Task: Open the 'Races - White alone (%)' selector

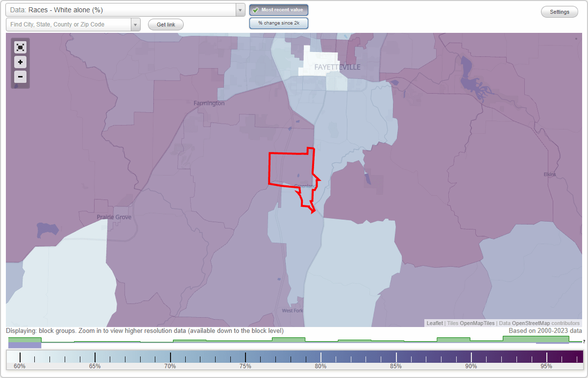Action: tap(122, 10)
